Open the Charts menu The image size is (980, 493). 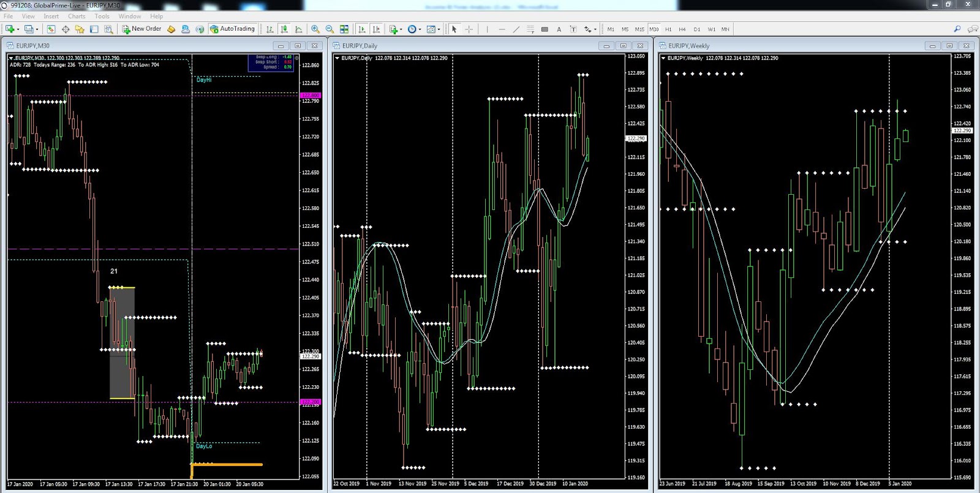[77, 16]
